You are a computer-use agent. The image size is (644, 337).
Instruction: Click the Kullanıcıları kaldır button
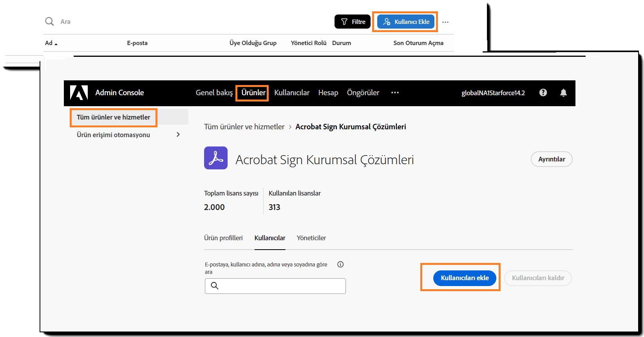[538, 278]
